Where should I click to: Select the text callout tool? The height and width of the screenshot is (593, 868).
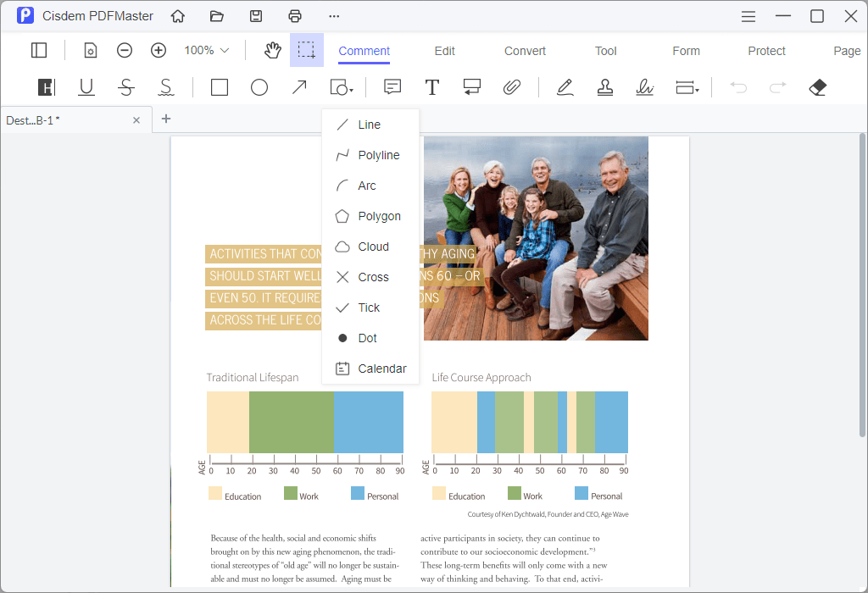(471, 87)
